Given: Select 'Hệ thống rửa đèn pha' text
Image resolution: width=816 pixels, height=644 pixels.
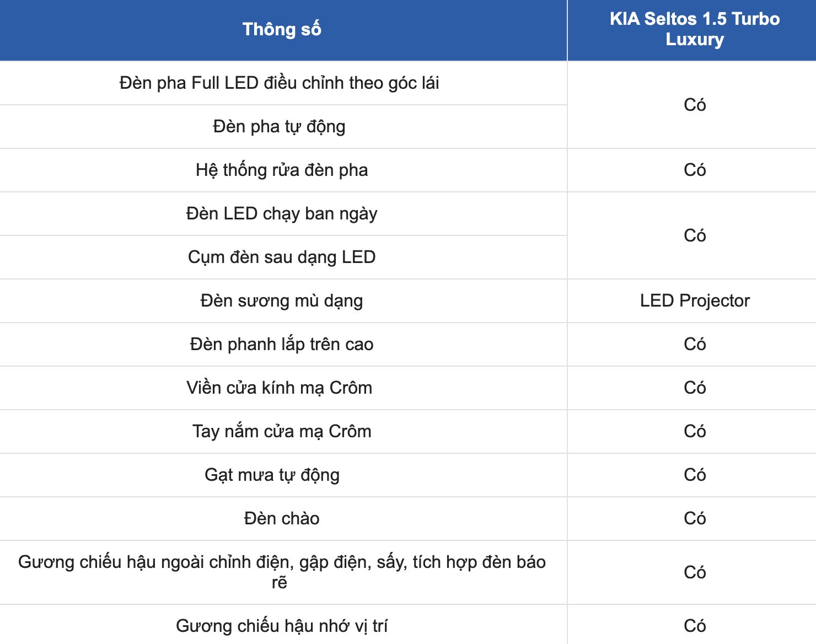Looking at the screenshot, I should tap(282, 170).
